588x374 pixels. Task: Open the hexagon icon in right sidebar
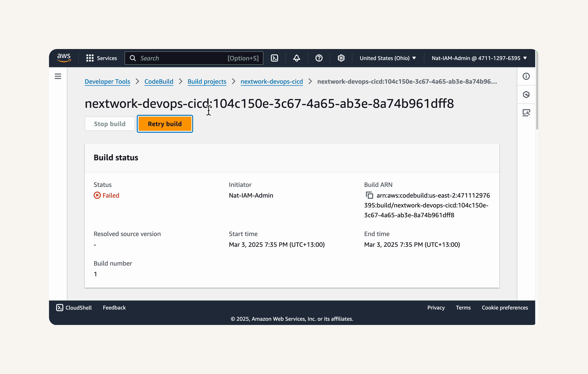[526, 95]
